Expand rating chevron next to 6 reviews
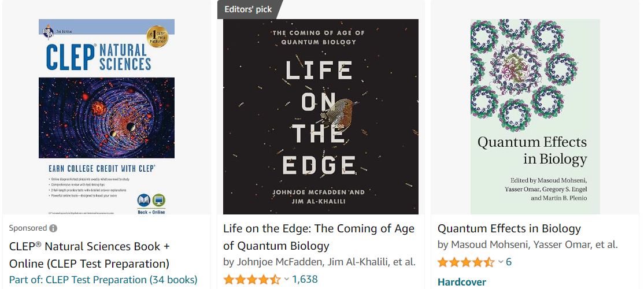 coord(501,262)
